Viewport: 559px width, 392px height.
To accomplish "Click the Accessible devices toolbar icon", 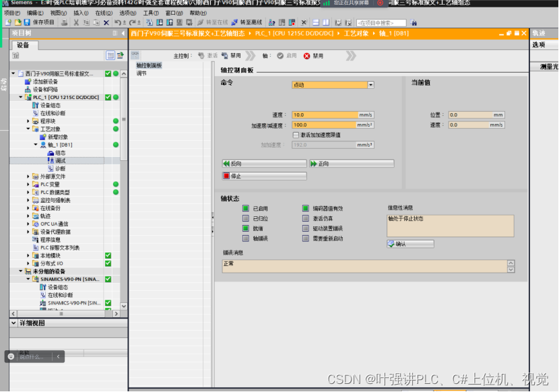I will 271,22.
